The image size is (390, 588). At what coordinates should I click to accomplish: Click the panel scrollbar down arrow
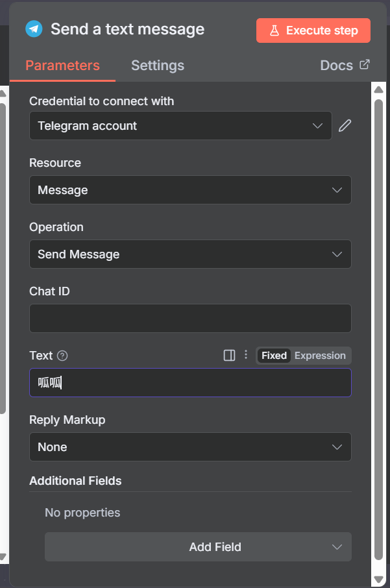379,579
